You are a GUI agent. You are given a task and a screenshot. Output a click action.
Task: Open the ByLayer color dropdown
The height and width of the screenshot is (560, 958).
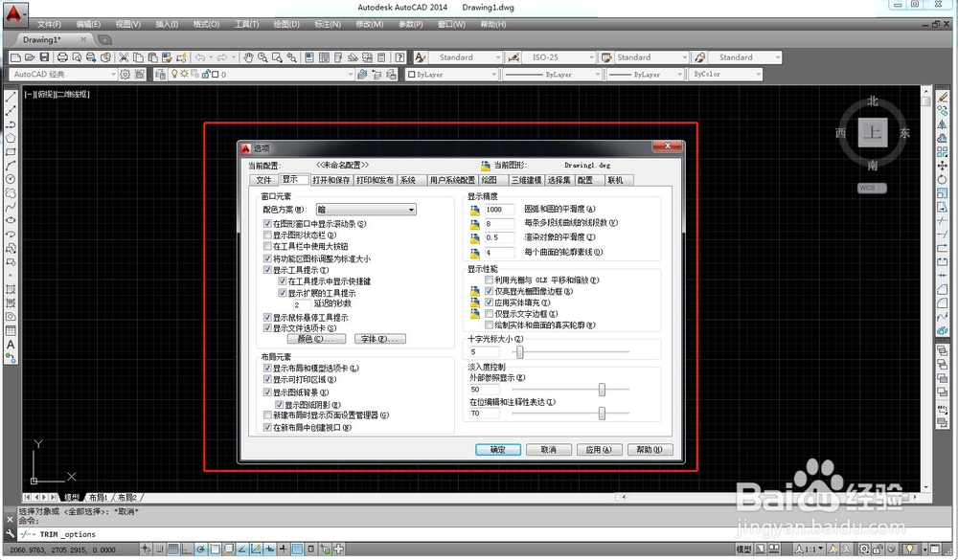click(451, 74)
